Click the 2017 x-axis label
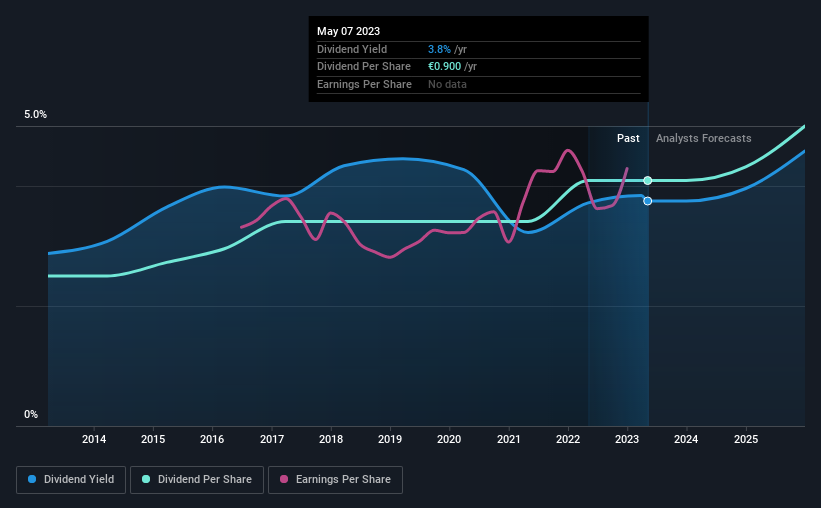Viewport: 821px width, 508px height. [x=272, y=439]
